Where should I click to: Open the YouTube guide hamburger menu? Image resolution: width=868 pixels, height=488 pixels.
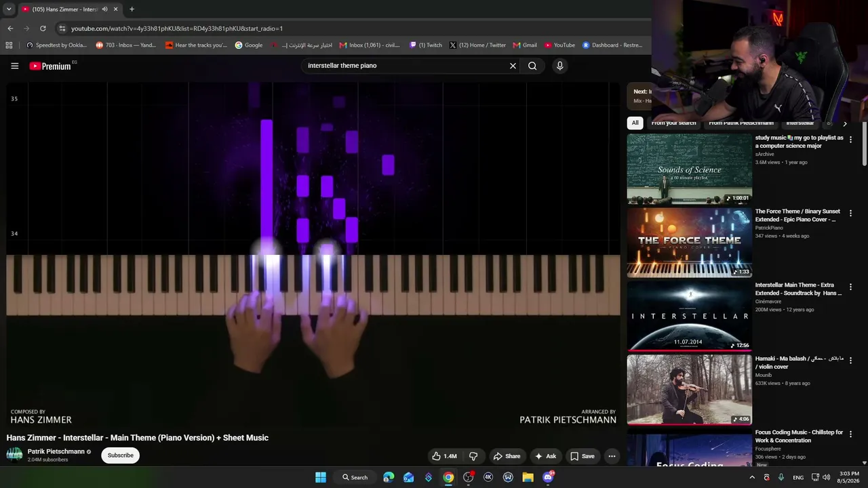(14, 66)
